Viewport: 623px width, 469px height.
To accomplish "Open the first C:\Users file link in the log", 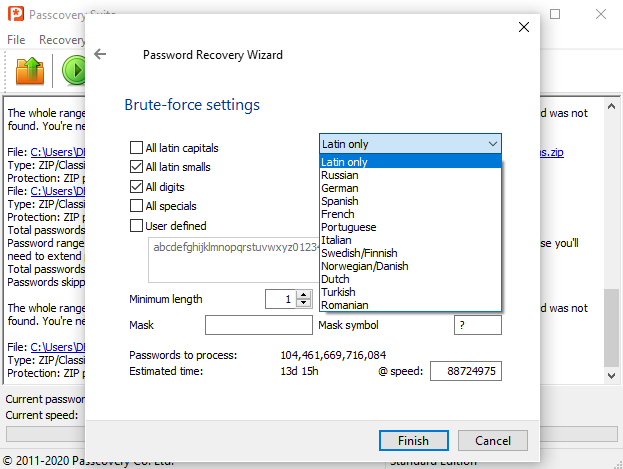I will (58, 152).
